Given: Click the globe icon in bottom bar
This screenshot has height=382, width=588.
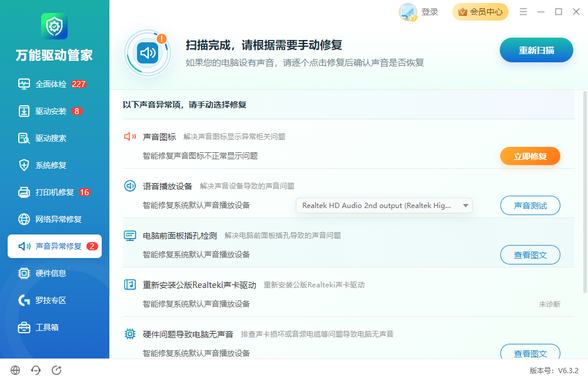Looking at the screenshot, I should pos(15,370).
